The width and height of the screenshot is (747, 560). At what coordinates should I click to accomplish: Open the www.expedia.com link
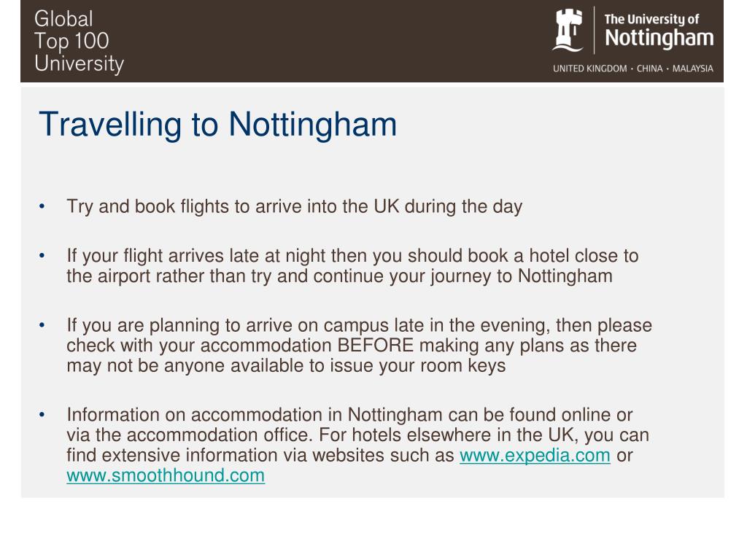[535, 455]
